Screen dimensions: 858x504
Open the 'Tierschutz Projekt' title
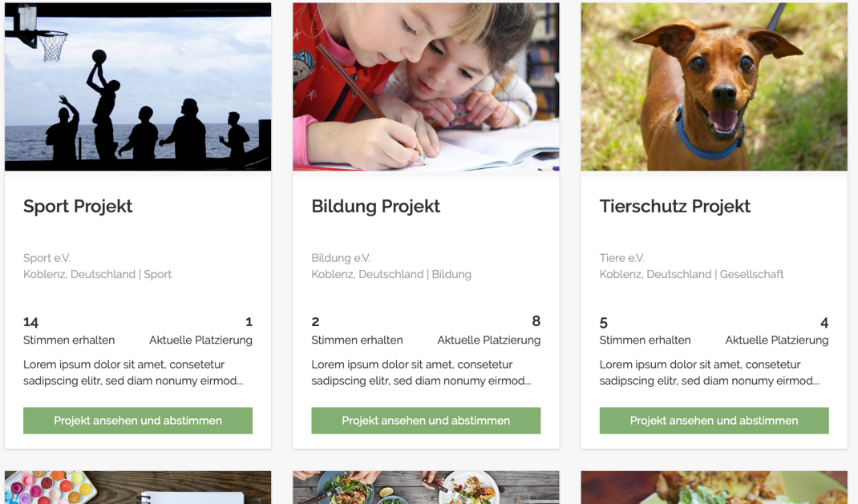coord(674,207)
